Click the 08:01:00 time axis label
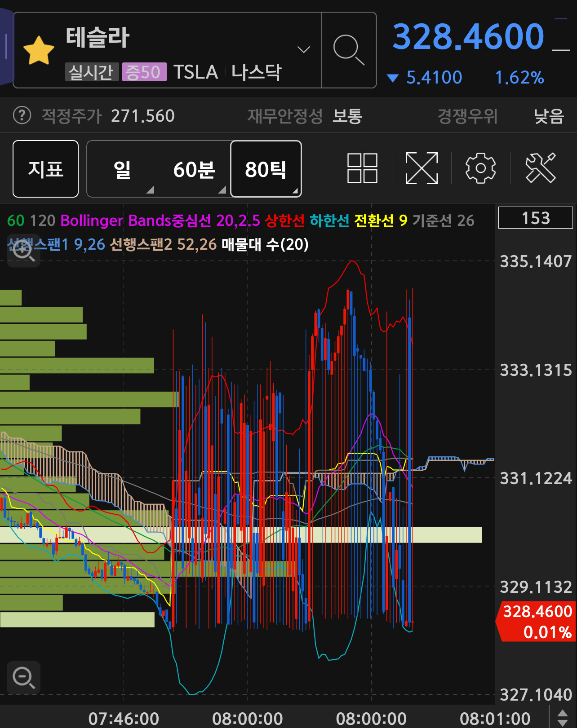577x728 pixels. pyautogui.click(x=495, y=719)
